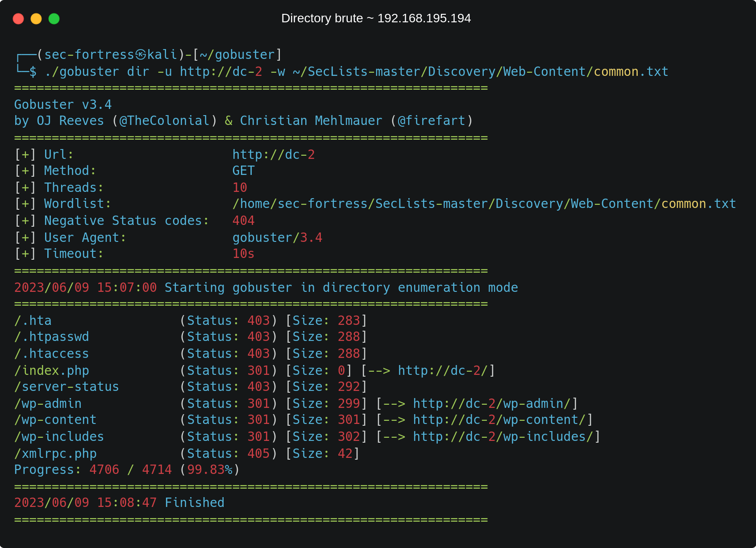Image resolution: width=756 pixels, height=548 pixels.
Task: Click the yellow minimize window button
Action: pyautogui.click(x=36, y=19)
